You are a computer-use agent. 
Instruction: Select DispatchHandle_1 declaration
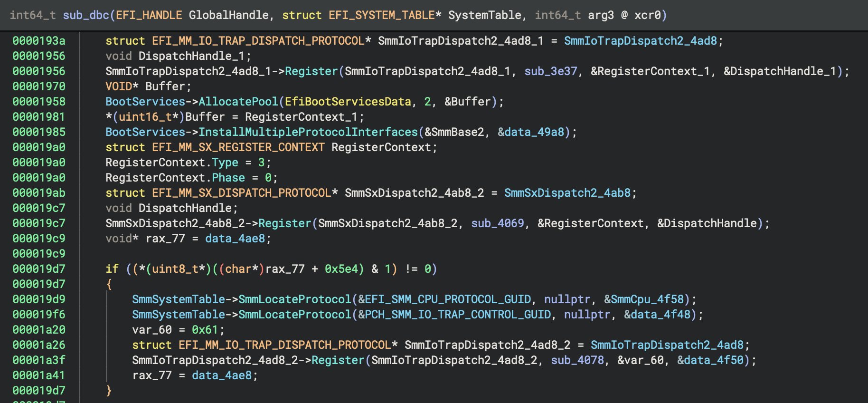tap(178, 56)
